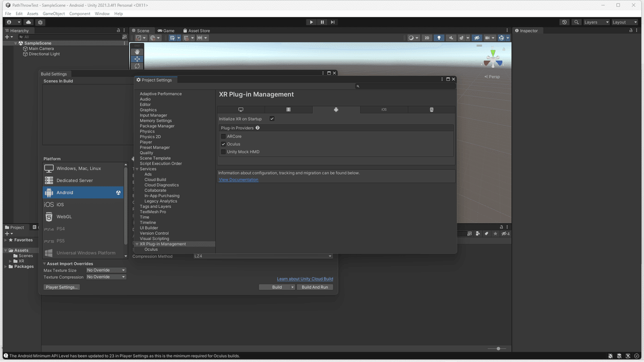This screenshot has height=362, width=644.
Task: Adjust the Project panel thumbnail size slider
Action: tap(498, 349)
